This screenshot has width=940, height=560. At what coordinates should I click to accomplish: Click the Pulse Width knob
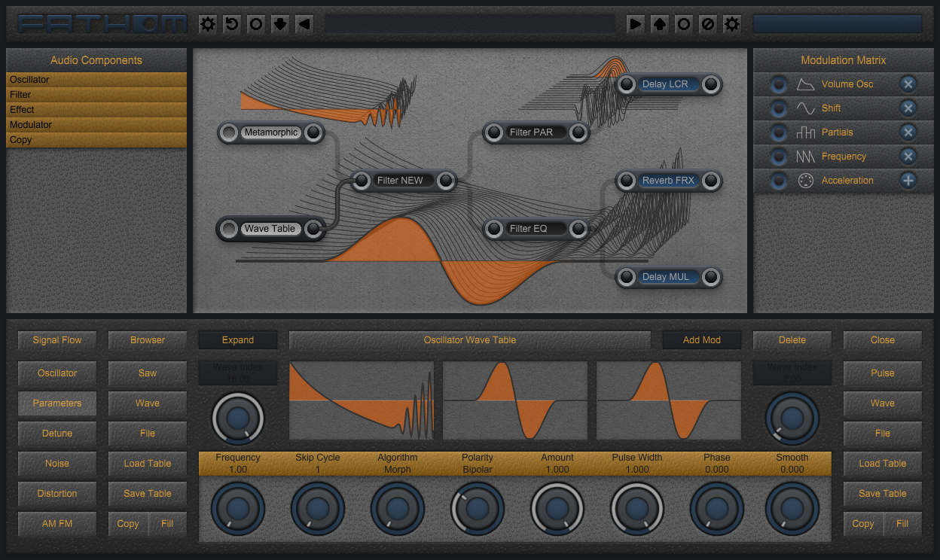pos(637,509)
